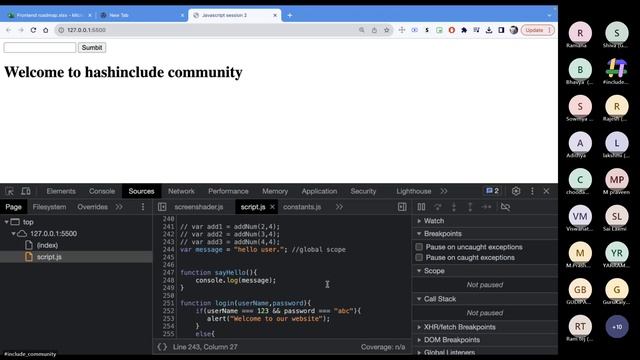640x360 pixels.
Task: Open the Network panel
Action: coord(181,191)
